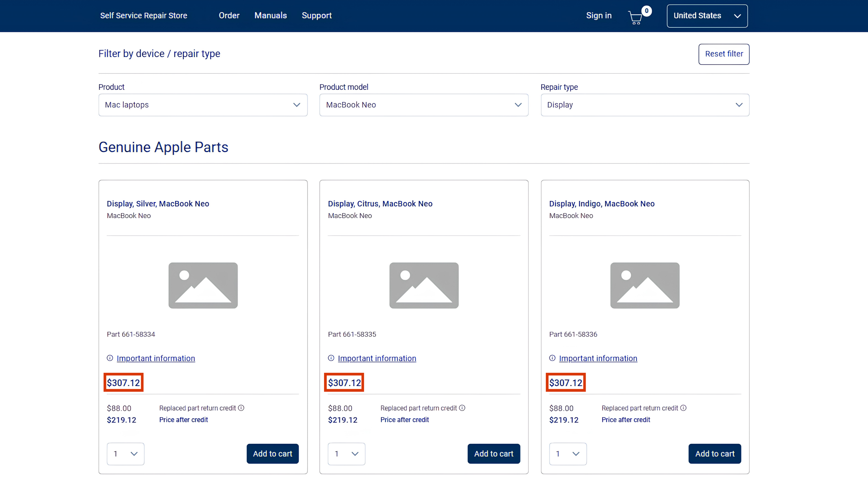Click the Display, Citrus, MacBook Neo title

(x=380, y=204)
